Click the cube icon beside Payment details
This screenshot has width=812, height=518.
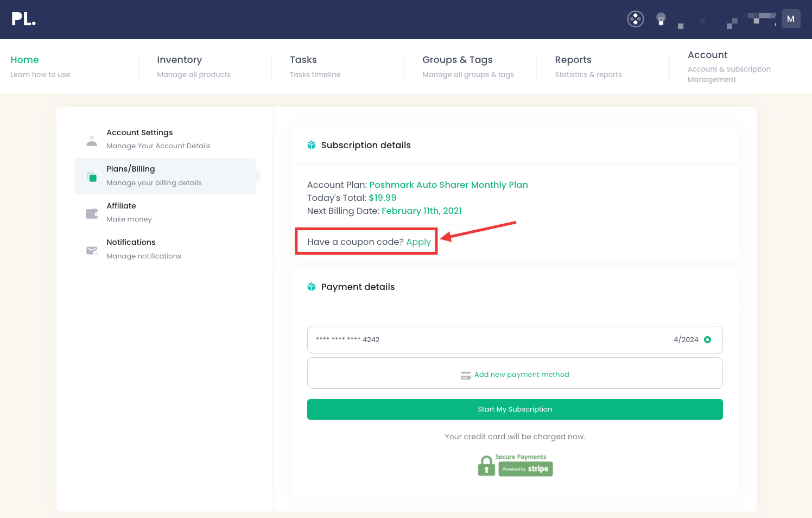[312, 287]
